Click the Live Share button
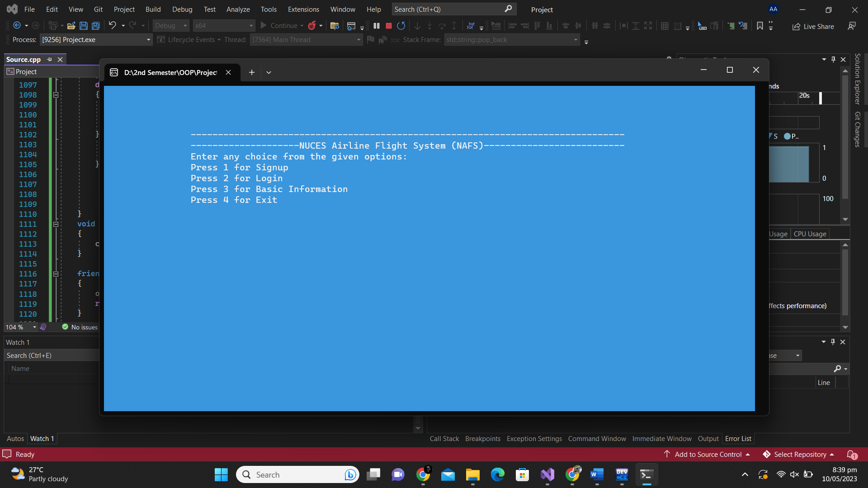This screenshot has height=488, width=868. tap(813, 26)
